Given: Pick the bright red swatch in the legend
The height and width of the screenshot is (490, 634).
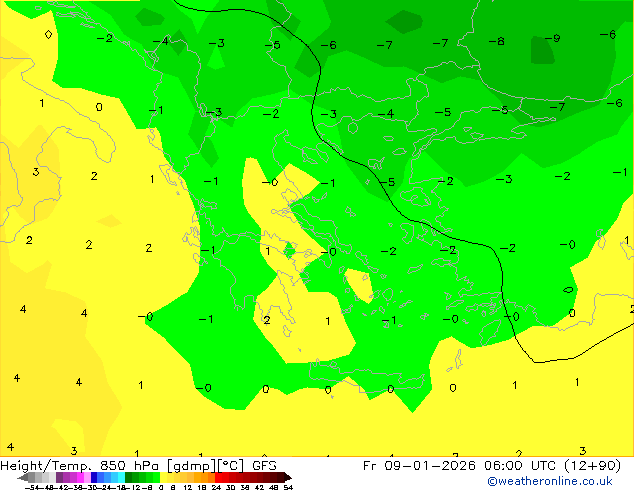Looking at the screenshot, I should [x=218, y=477].
